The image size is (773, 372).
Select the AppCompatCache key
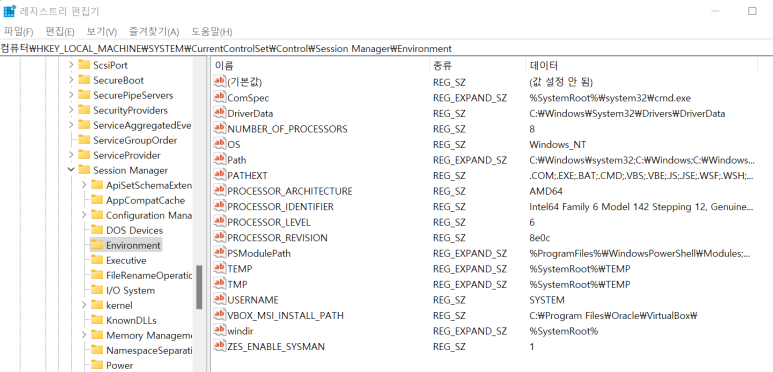click(x=145, y=200)
